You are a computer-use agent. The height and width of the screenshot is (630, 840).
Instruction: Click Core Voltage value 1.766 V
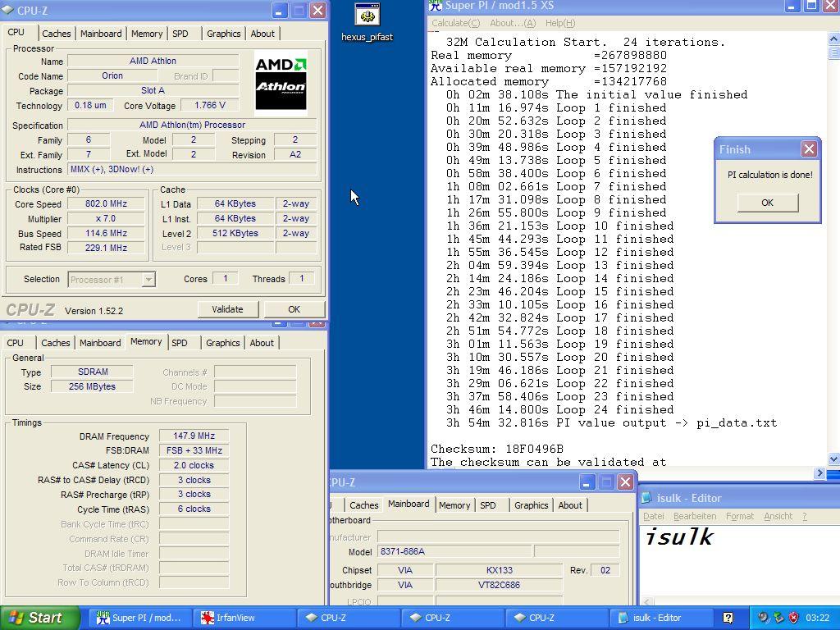[210, 106]
